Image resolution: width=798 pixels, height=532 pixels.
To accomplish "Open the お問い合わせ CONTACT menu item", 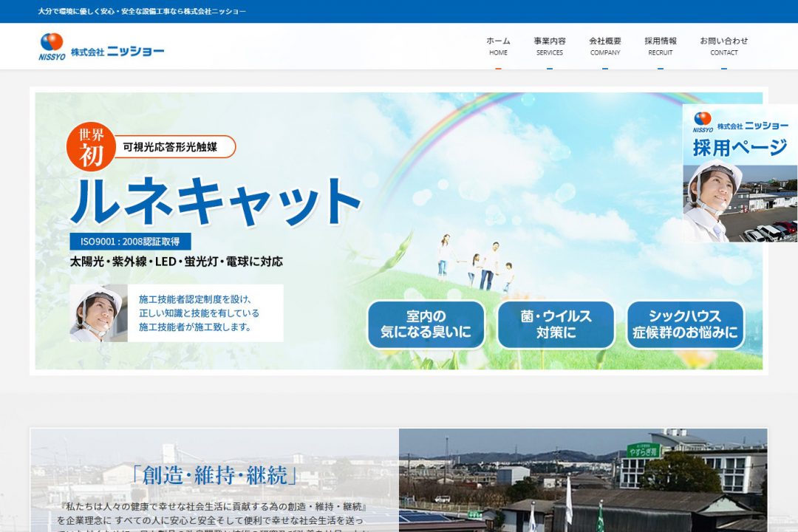I will point(723,46).
